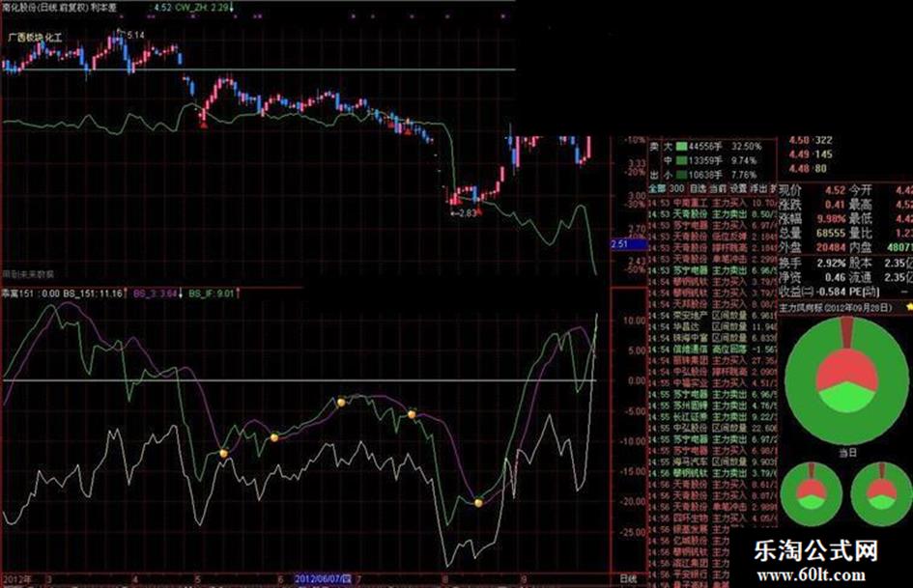The height and width of the screenshot is (588, 913).
Task: Click the green swatch for 中 orders
Action: click(681, 160)
